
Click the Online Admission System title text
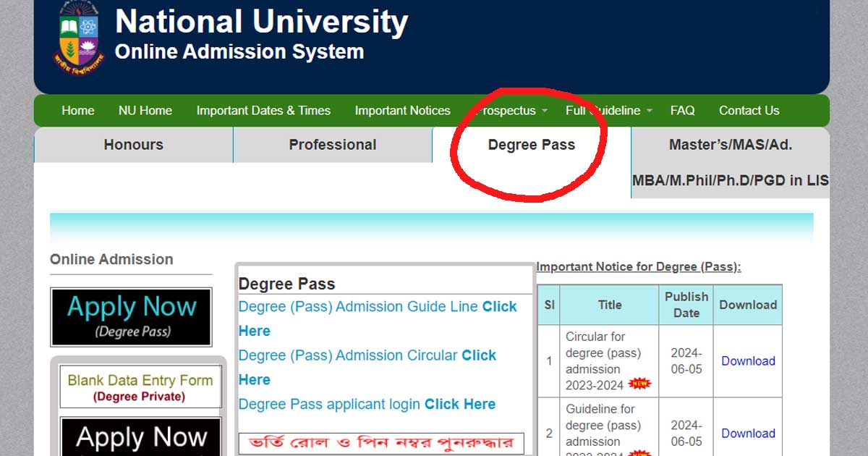(x=239, y=51)
